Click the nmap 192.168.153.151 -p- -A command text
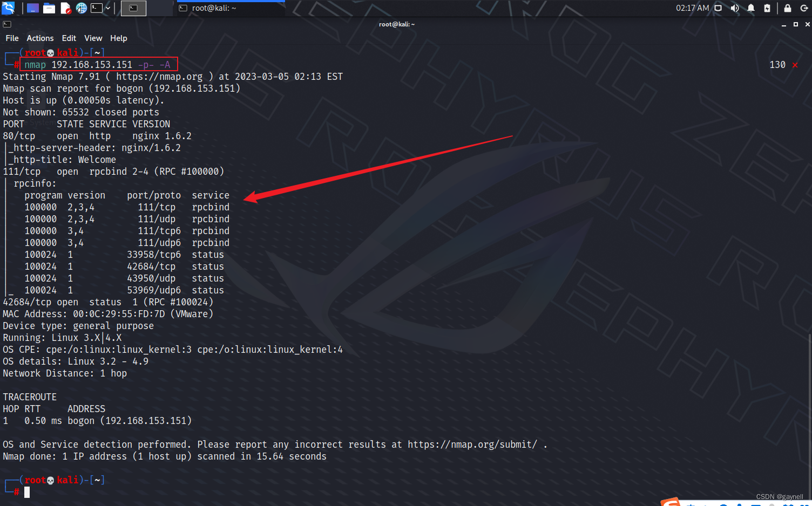 tap(97, 65)
